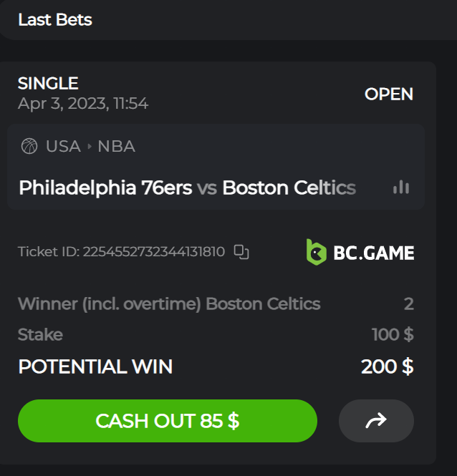Select the Last Bets header tab
Viewport: 457px width, 476px height.
[55, 19]
